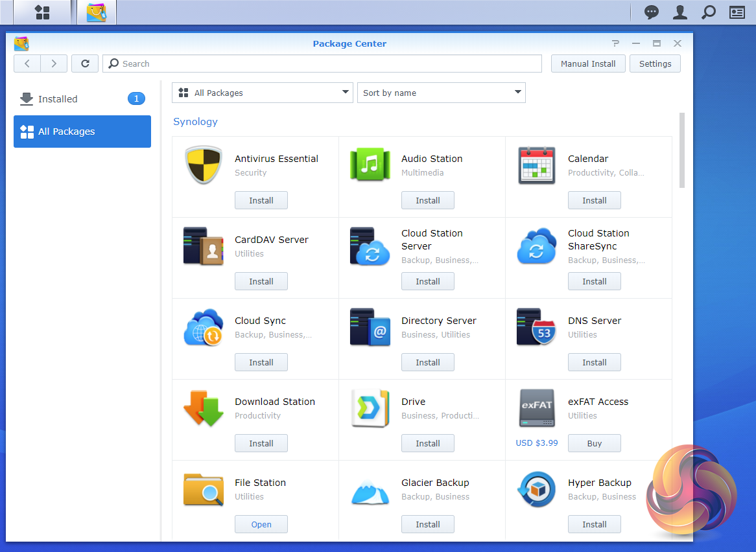Install Directory Server
756x552 pixels.
(428, 362)
